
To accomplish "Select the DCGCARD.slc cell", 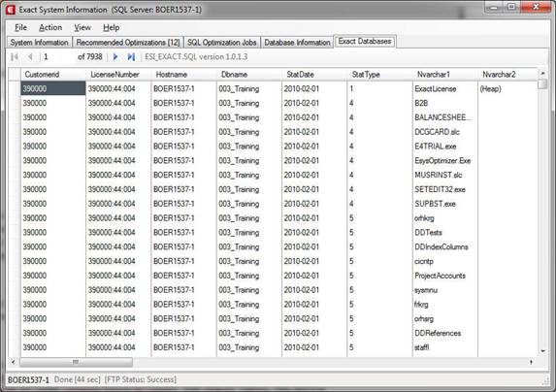I will click(444, 132).
